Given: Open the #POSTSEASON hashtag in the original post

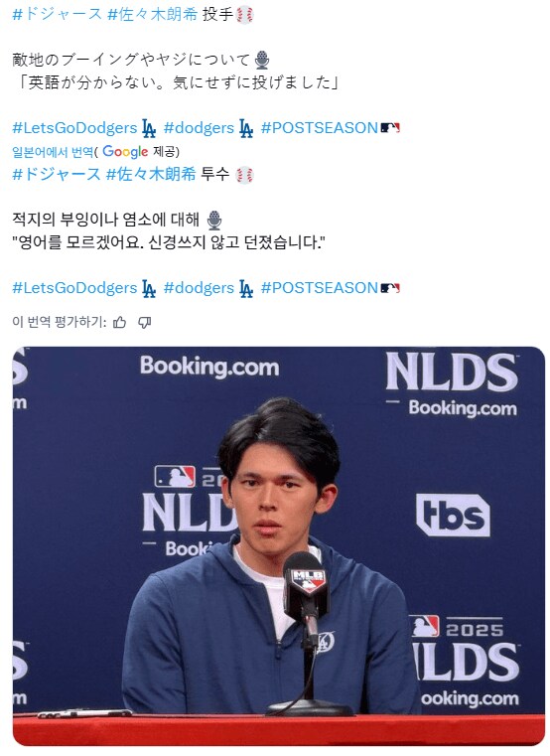Looking at the screenshot, I should [319, 128].
